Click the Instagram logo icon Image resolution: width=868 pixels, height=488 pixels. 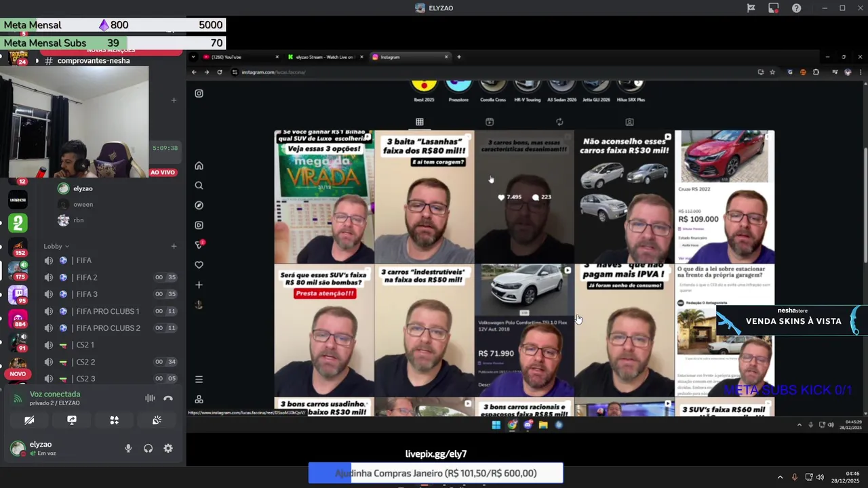[x=199, y=94]
